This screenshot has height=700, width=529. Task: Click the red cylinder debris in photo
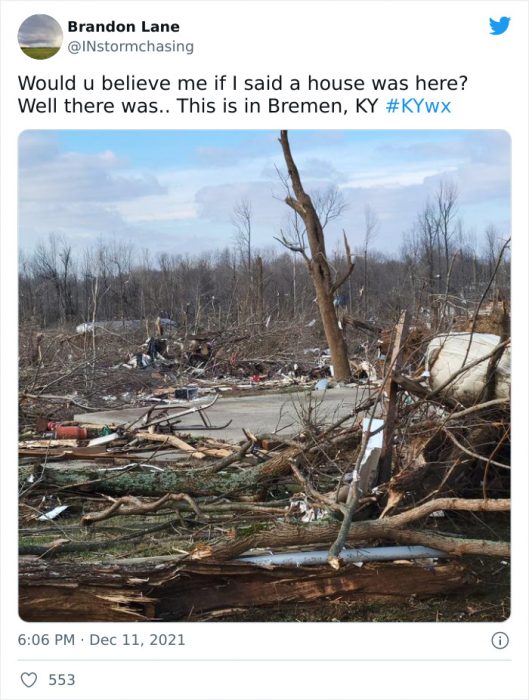66,431
